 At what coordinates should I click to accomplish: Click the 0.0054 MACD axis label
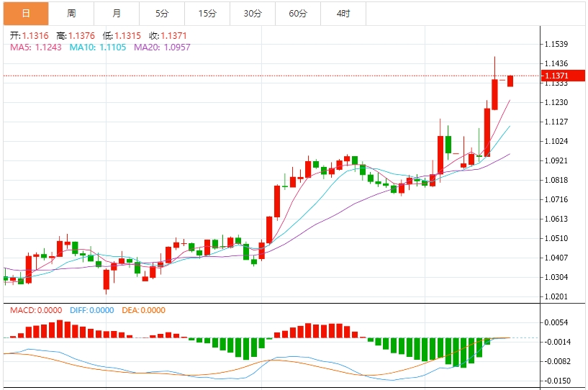click(556, 322)
